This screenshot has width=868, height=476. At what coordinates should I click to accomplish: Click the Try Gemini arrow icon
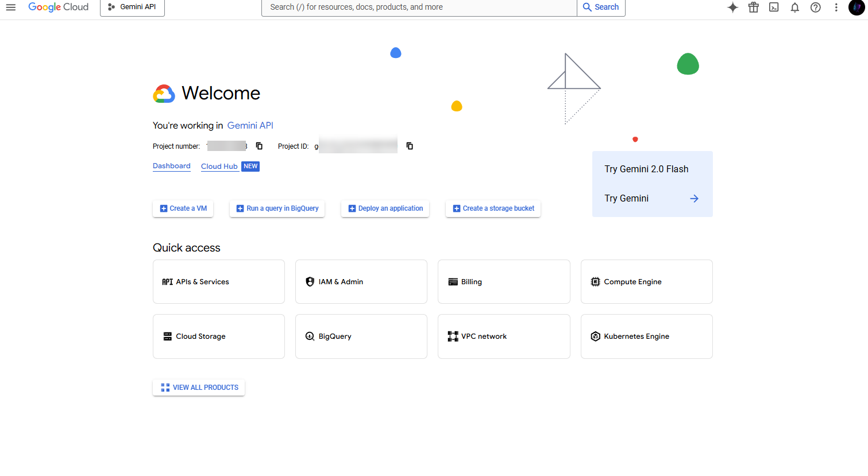694,198
